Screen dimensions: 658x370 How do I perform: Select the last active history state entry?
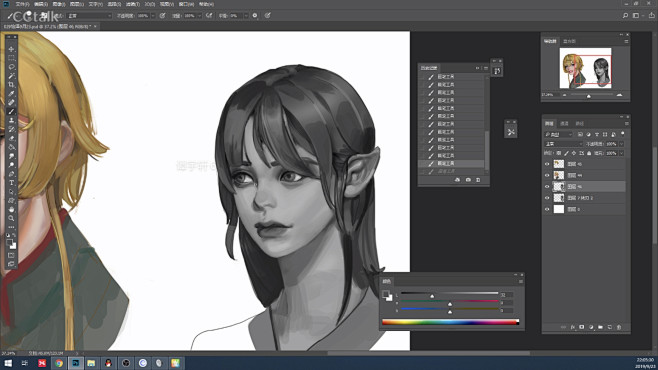point(452,163)
